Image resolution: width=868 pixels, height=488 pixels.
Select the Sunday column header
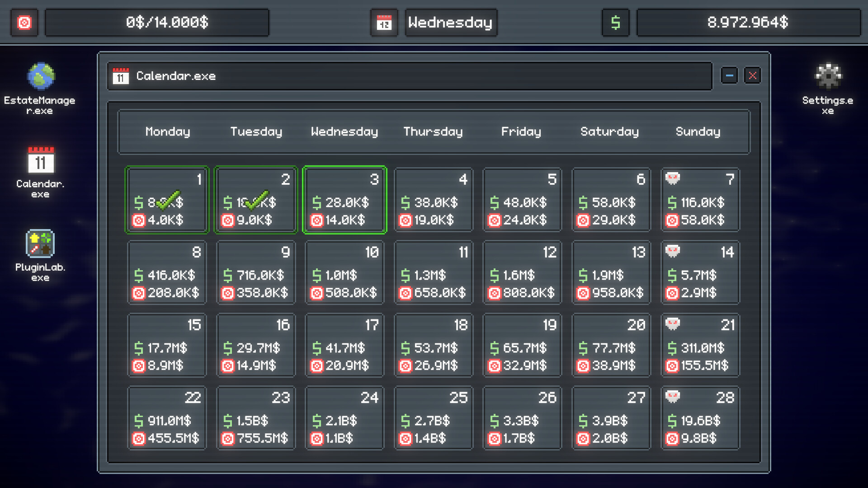click(698, 131)
